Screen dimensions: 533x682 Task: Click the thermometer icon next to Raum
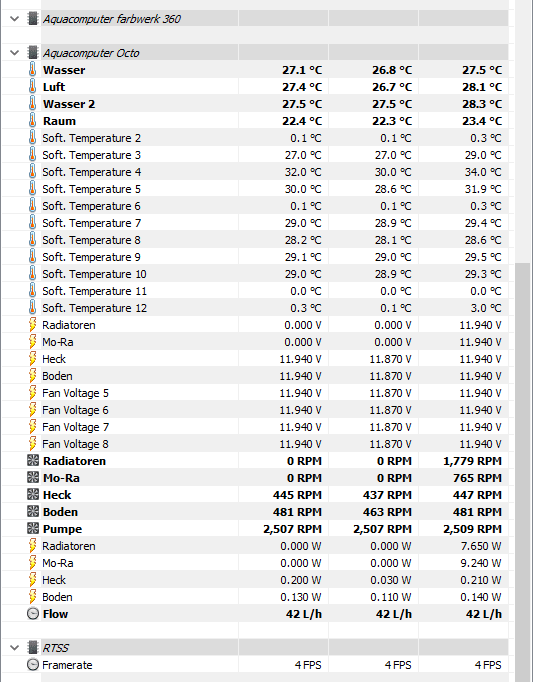pyautogui.click(x=33, y=121)
